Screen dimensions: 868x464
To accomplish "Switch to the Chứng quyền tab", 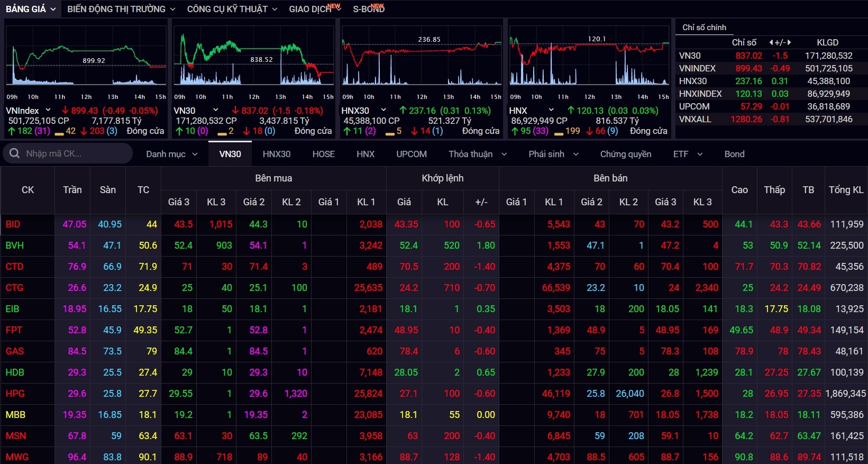I will 625,154.
